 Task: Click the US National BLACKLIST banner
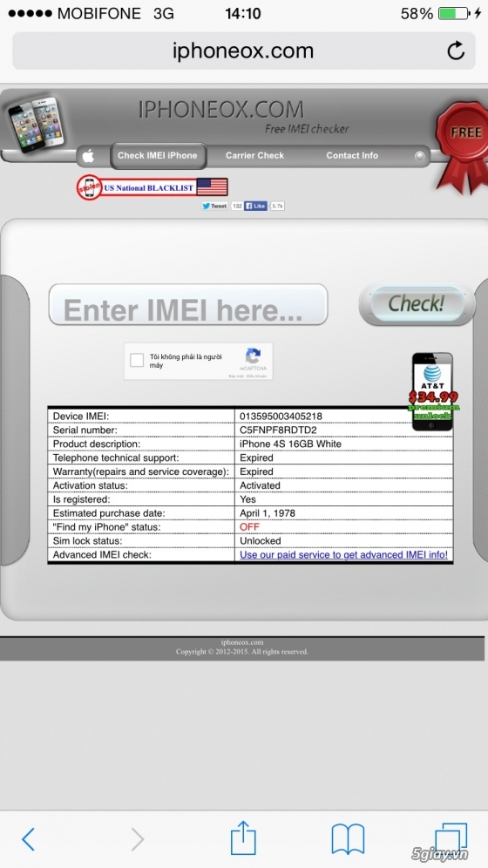click(x=152, y=187)
